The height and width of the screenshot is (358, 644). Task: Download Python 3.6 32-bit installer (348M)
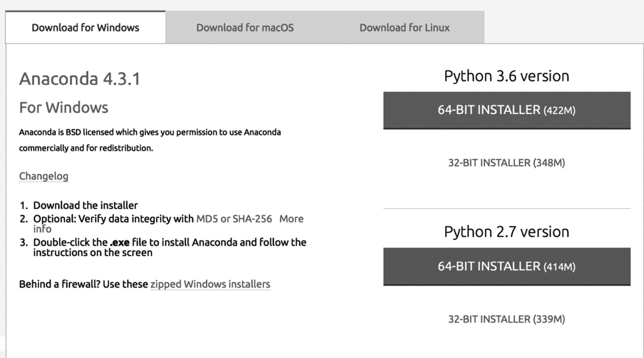tap(507, 163)
